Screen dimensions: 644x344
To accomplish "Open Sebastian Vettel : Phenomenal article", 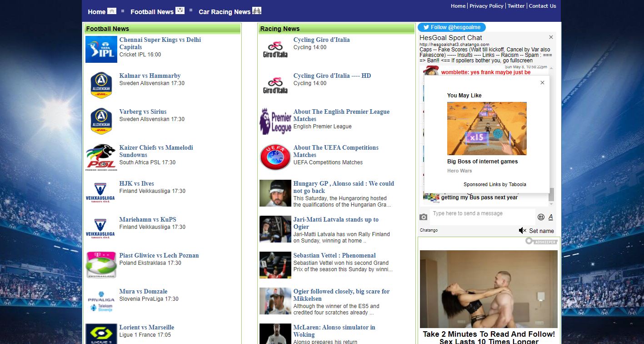I will point(334,255).
